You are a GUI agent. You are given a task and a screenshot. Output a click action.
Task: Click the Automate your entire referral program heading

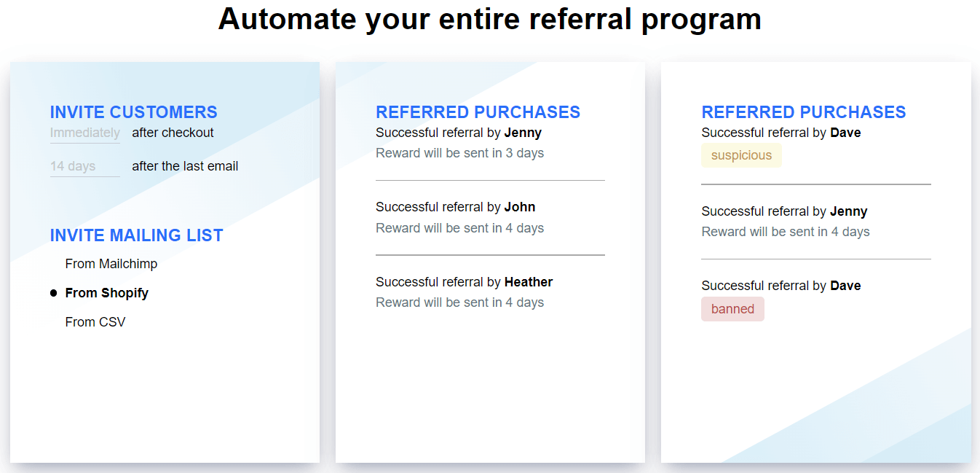click(x=489, y=20)
